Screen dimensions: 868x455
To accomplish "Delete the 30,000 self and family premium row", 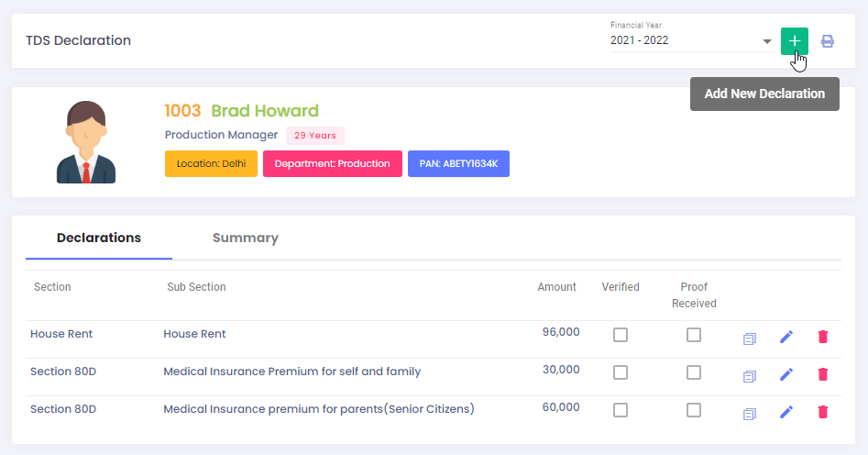I will pyautogui.click(x=822, y=374).
